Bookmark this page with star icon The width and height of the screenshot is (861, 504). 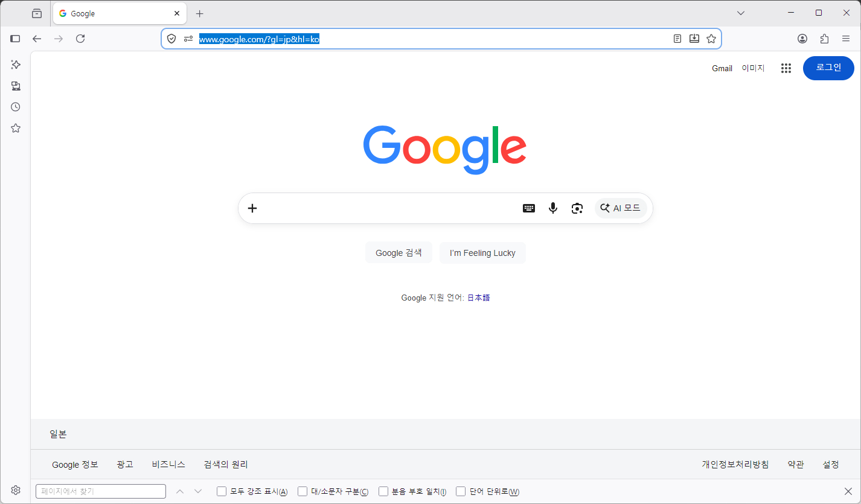click(x=711, y=39)
